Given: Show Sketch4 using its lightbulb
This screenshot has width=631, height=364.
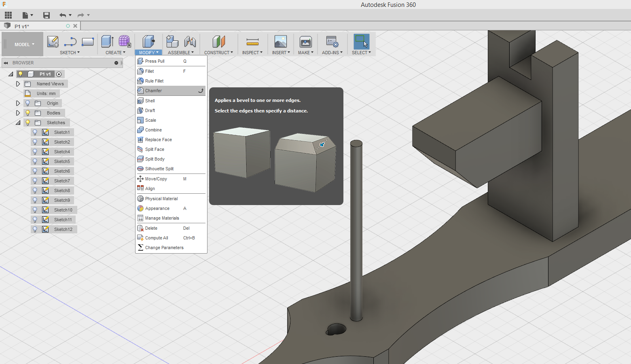Looking at the screenshot, I should (x=35, y=152).
